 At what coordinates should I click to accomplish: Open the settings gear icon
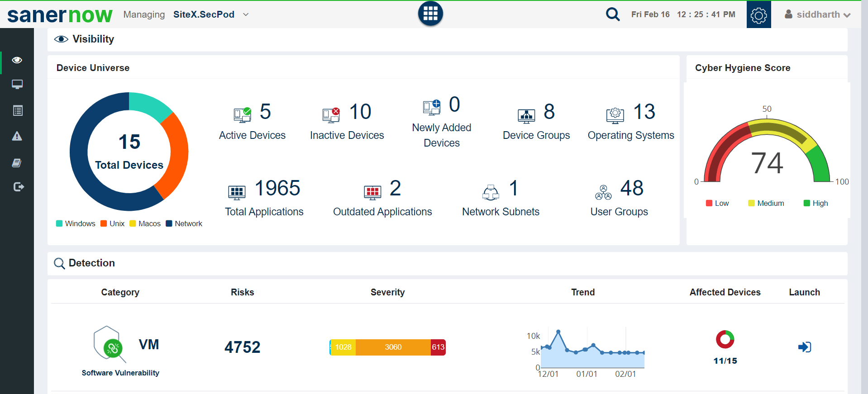point(758,15)
